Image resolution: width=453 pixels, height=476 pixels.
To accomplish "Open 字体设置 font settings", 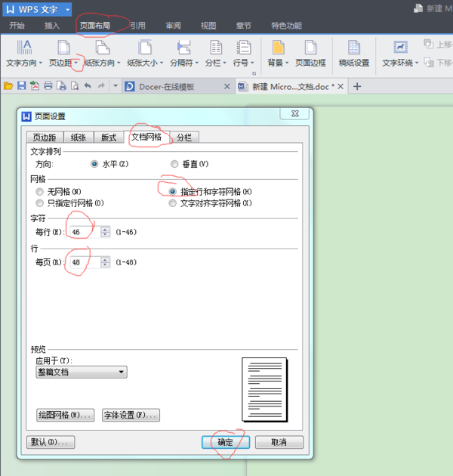I will [131, 415].
